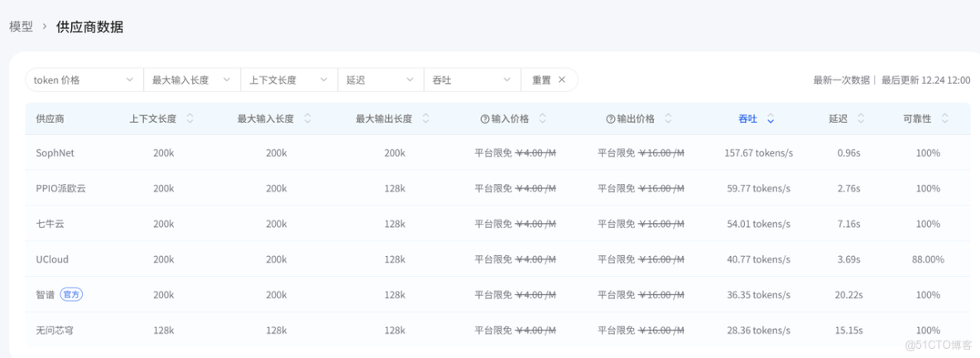980x358 pixels.
Task: Click 40.77 tokens/s throughput value
Action: pos(758,259)
